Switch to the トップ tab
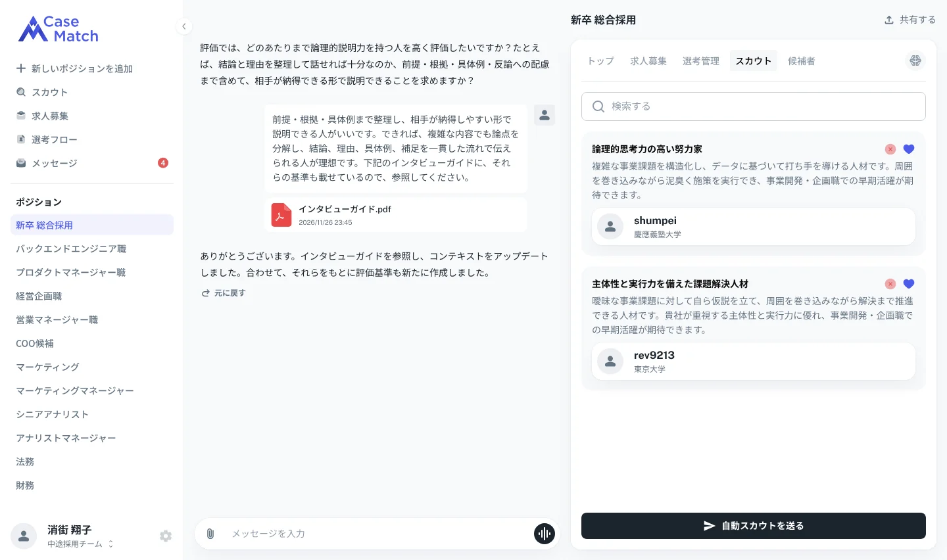947x560 pixels. [600, 60]
